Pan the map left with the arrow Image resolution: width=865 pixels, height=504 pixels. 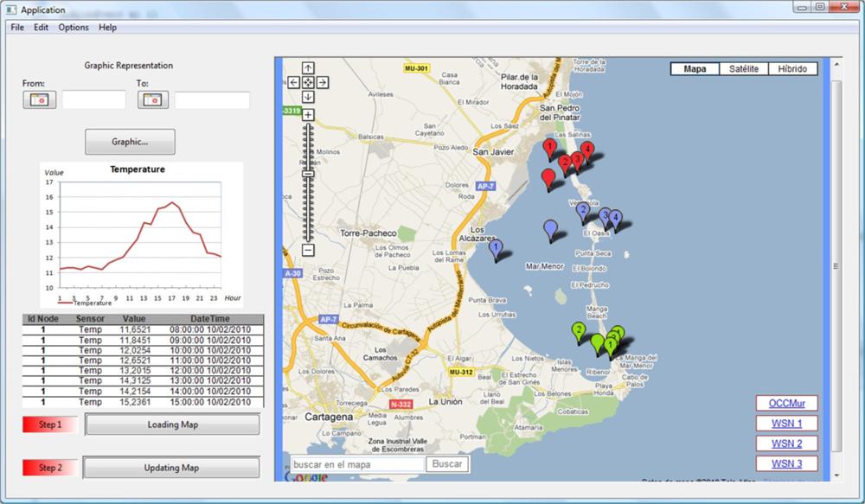(x=293, y=82)
